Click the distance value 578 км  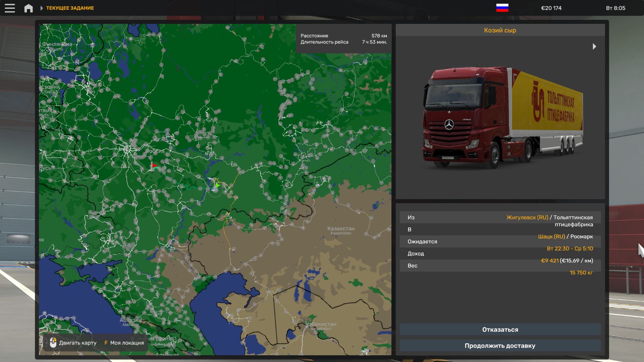coord(379,36)
